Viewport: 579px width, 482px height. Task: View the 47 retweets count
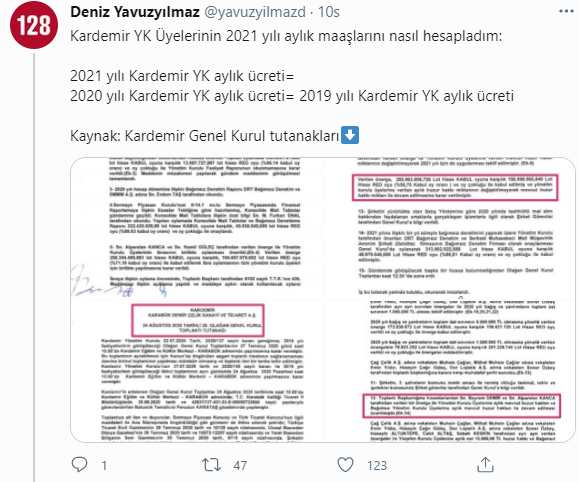tap(240, 465)
